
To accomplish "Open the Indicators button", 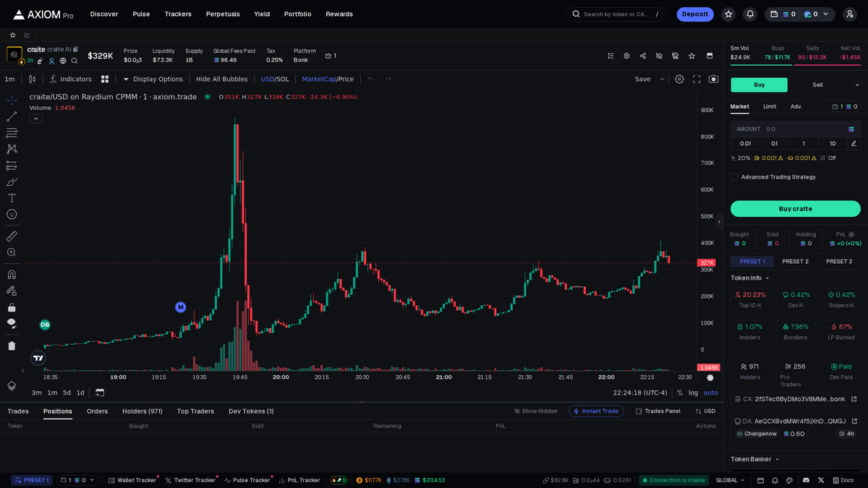I will (70, 79).
